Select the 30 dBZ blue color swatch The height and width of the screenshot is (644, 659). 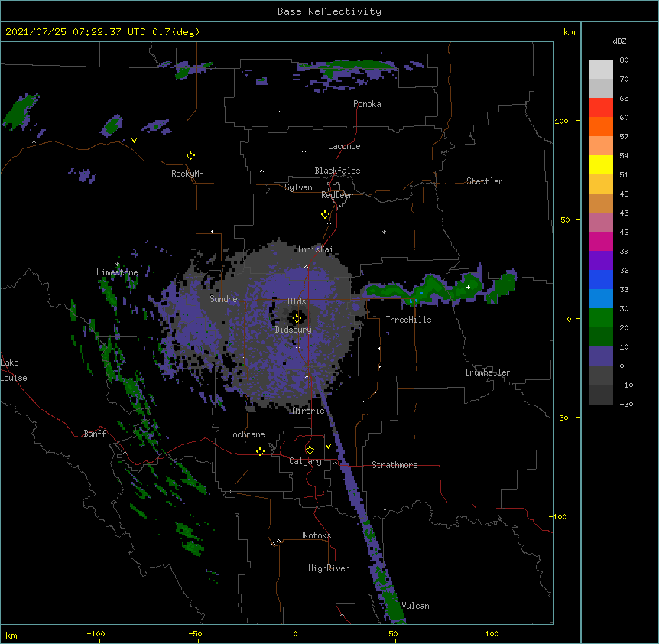pyautogui.click(x=601, y=299)
